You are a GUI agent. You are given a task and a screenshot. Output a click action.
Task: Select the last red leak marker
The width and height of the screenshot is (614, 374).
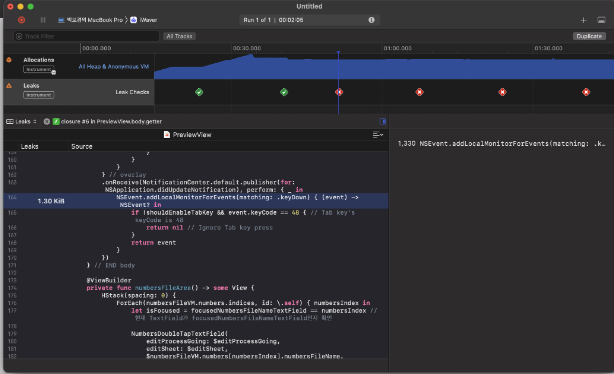click(x=586, y=92)
